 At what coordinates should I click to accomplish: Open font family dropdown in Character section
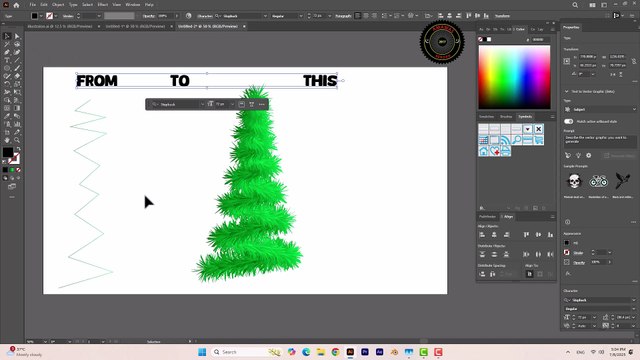pos(633,300)
